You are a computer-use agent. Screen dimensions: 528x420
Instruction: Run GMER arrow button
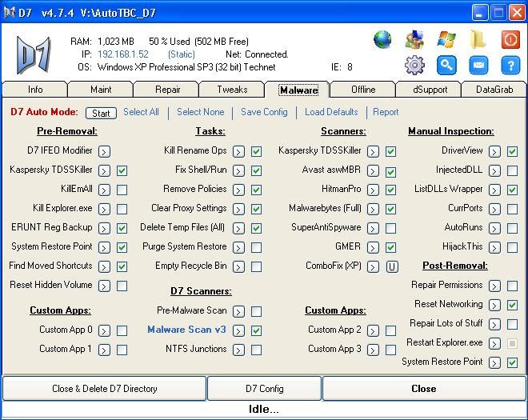coord(373,247)
